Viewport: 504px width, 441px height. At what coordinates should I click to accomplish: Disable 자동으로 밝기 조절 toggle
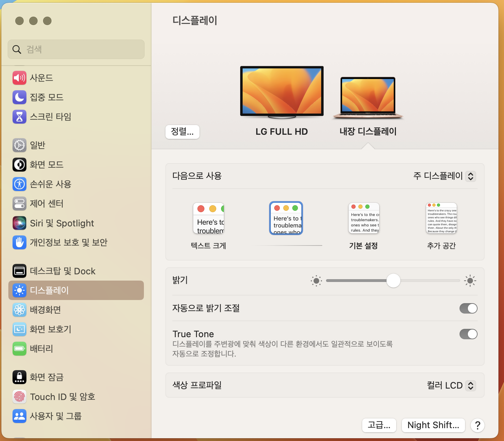pyautogui.click(x=468, y=308)
